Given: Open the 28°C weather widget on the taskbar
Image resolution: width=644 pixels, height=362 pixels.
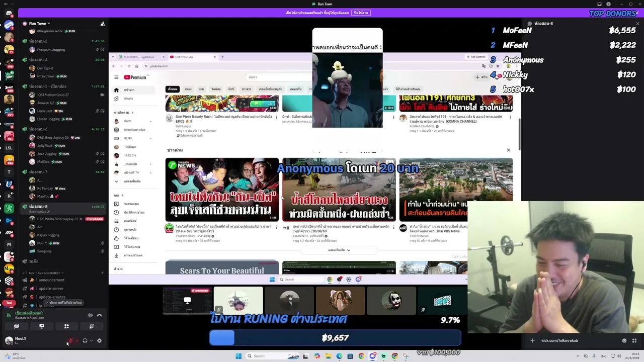Looking at the screenshot, I should (15, 356).
